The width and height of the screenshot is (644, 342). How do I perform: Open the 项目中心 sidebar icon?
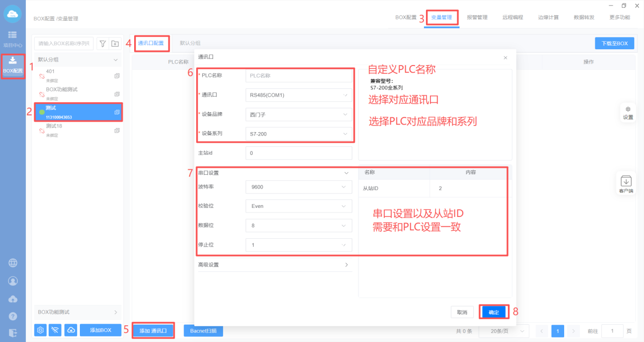[13, 38]
